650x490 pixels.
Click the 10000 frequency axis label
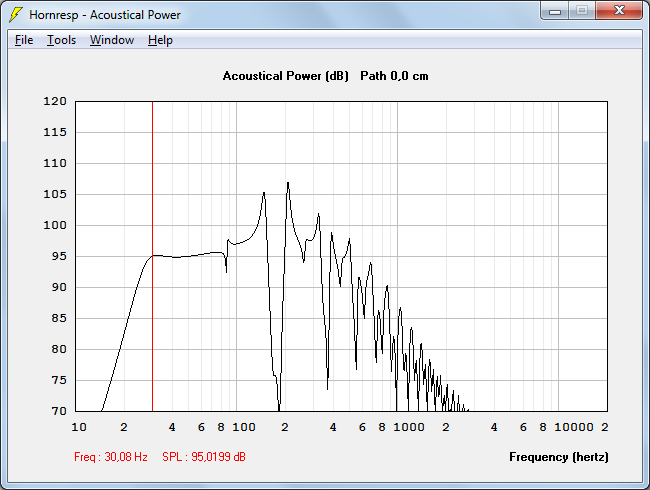point(574,427)
